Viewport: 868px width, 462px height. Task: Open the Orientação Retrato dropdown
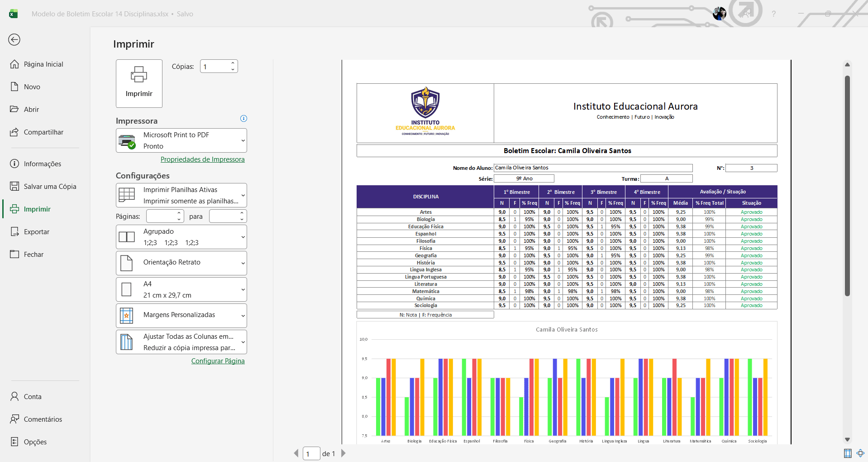181,263
